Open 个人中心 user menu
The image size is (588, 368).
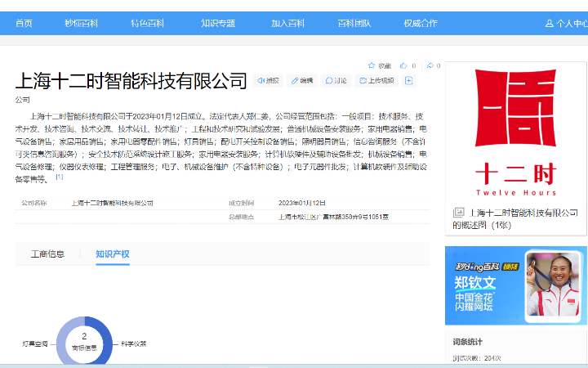point(566,24)
